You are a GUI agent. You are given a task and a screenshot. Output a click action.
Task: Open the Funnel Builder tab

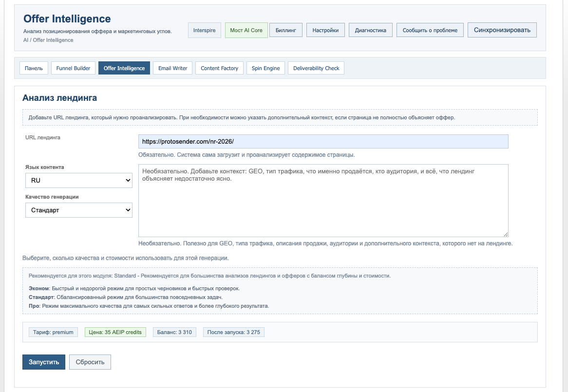73,68
